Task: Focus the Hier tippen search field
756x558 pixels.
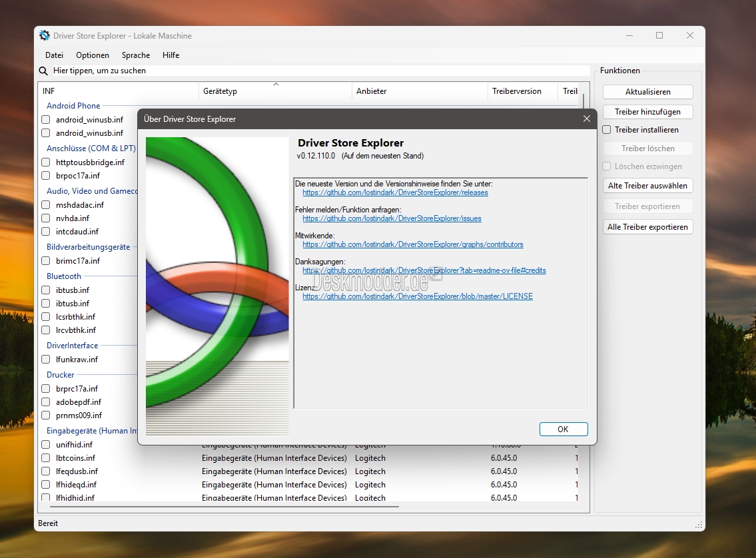Action: pyautogui.click(x=320, y=71)
